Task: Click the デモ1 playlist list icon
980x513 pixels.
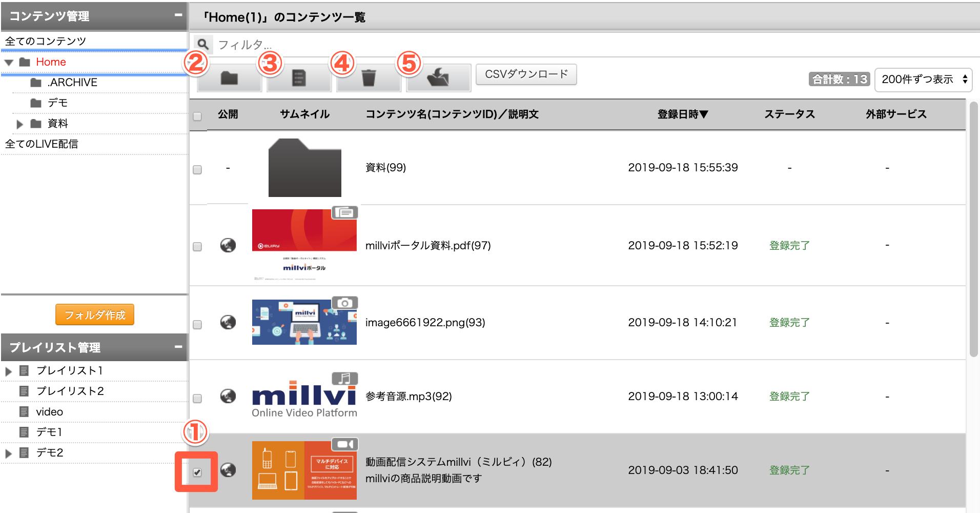Action: point(24,432)
